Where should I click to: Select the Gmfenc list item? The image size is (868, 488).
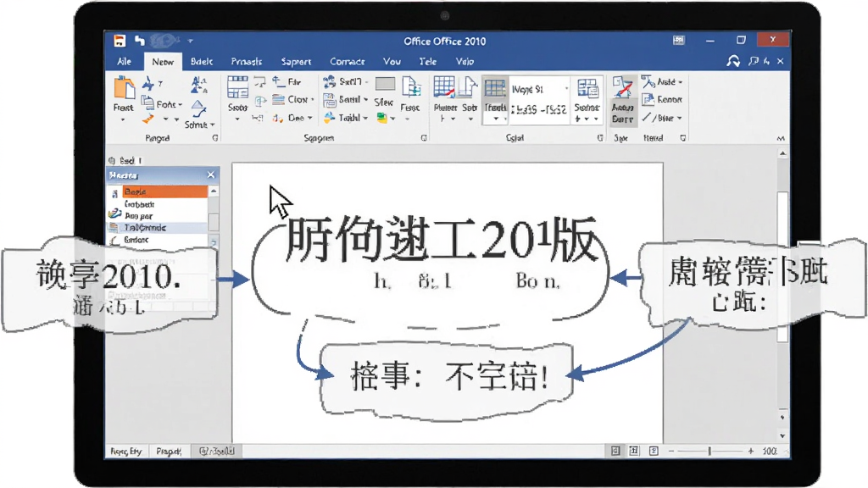(x=136, y=240)
